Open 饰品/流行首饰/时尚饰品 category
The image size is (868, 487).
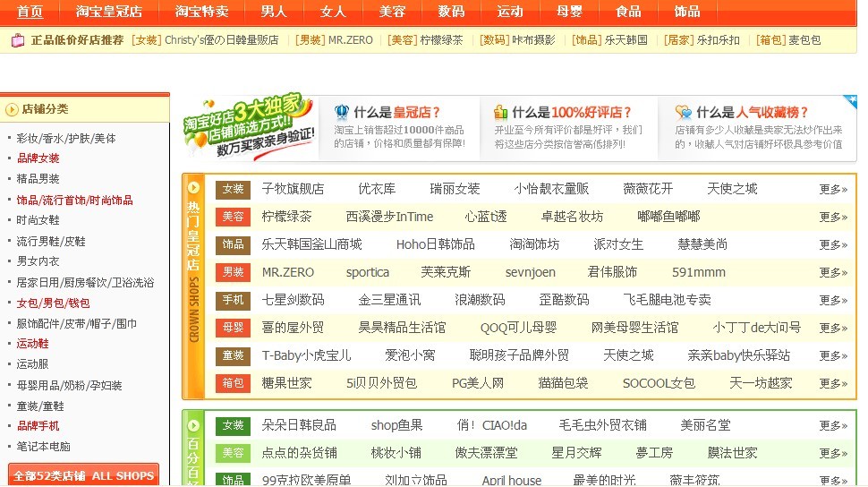click(x=75, y=200)
